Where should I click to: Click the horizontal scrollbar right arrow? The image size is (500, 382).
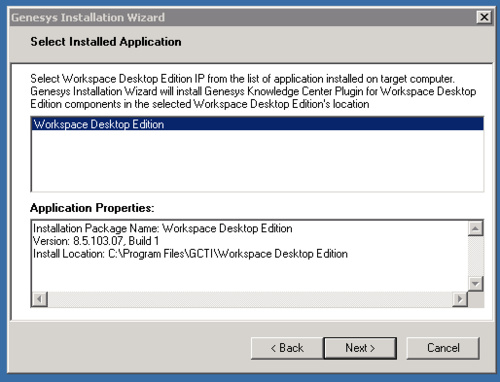point(460,299)
